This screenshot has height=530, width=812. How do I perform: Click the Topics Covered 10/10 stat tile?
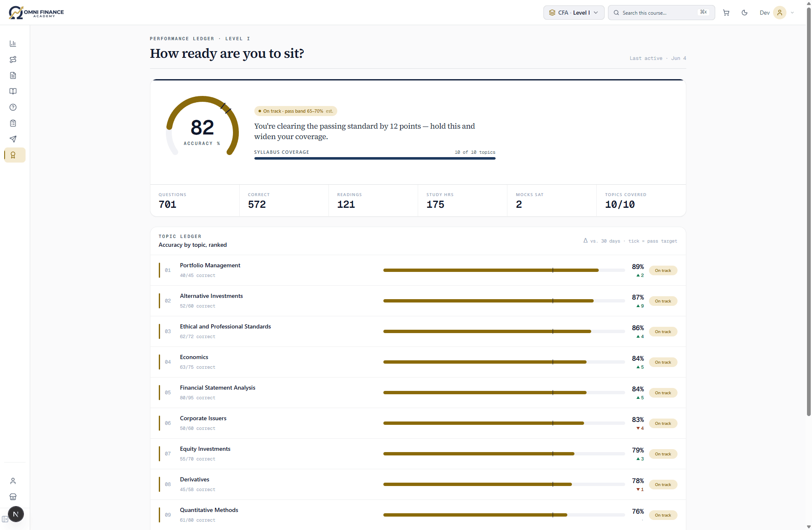tap(641, 201)
